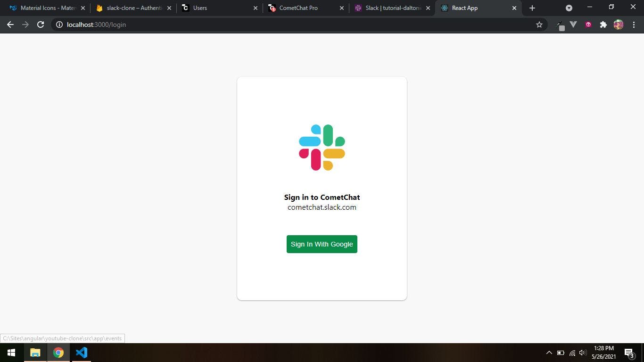This screenshot has height=362, width=644.
Task: Open a new browser tab
Action: 532,8
